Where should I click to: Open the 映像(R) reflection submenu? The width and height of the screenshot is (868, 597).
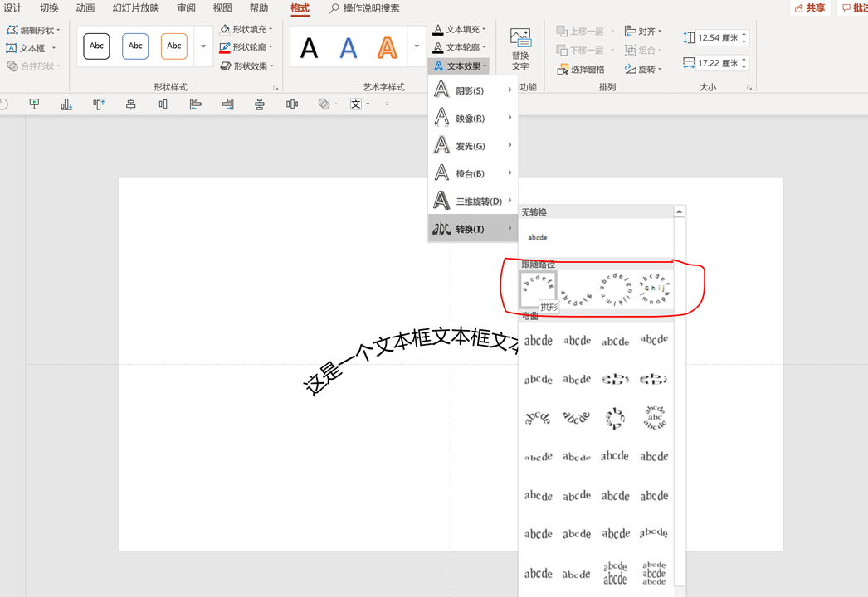click(473, 118)
